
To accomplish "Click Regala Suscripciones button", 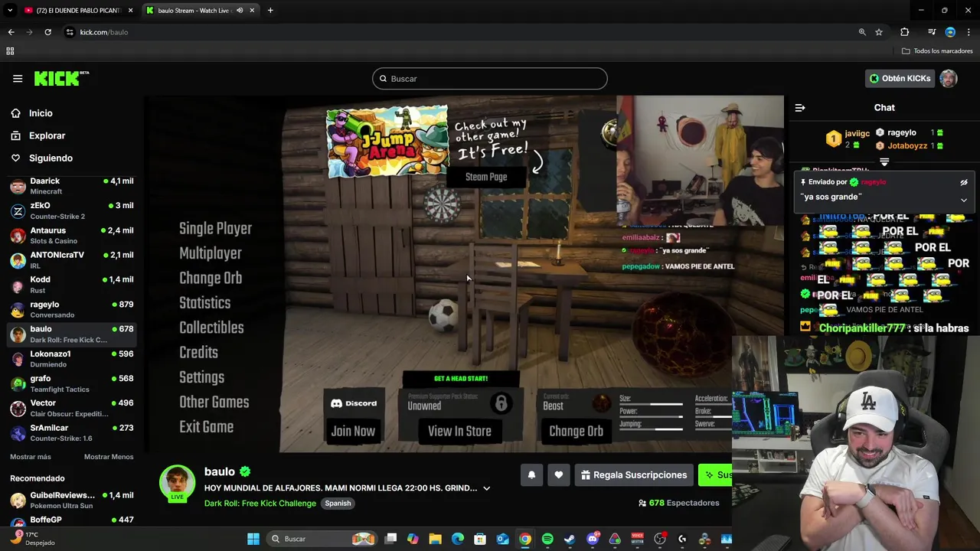I will tap(634, 475).
